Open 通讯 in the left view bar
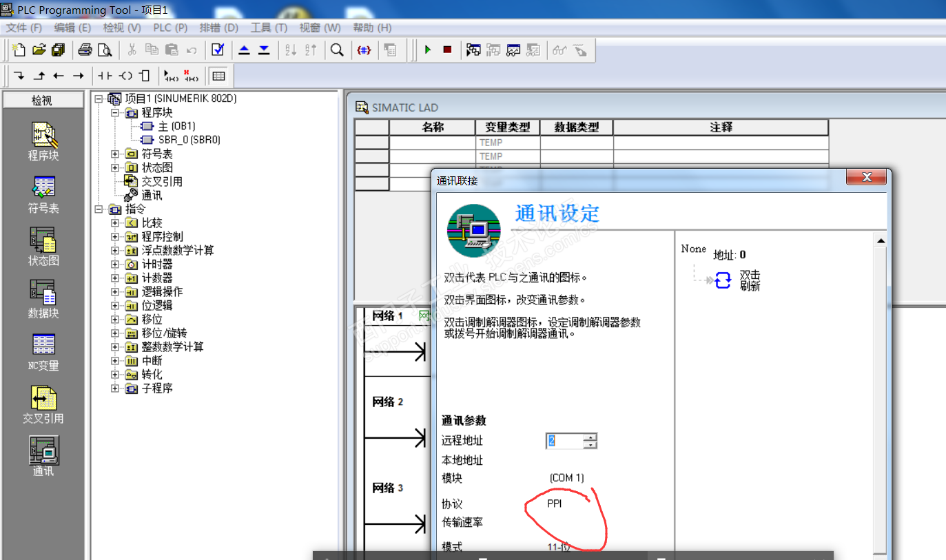This screenshot has height=560, width=946. (x=43, y=457)
